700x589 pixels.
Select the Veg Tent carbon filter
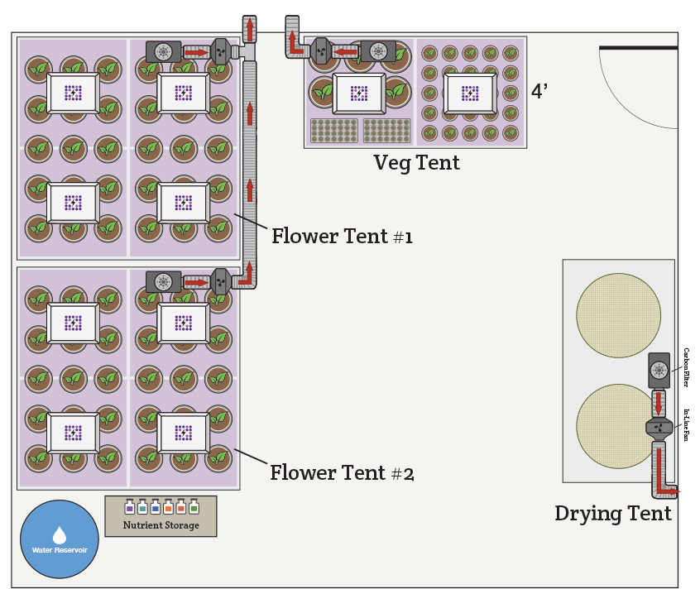(x=378, y=51)
